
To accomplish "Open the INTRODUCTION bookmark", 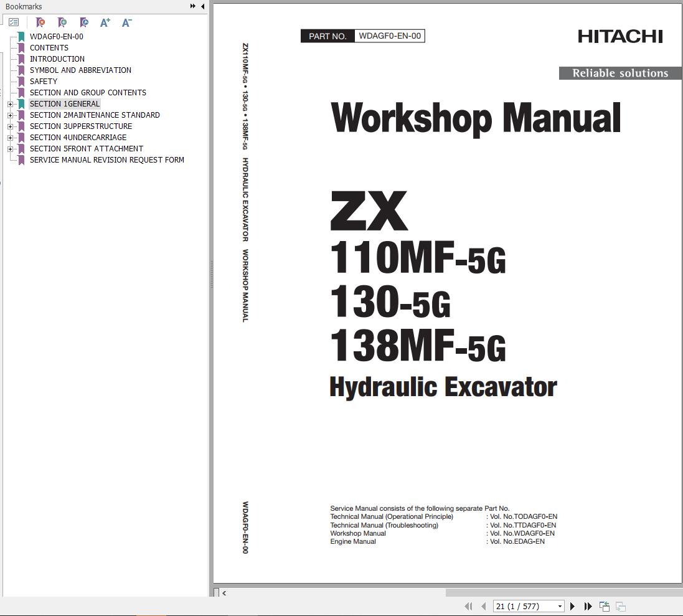I will 57,59.
